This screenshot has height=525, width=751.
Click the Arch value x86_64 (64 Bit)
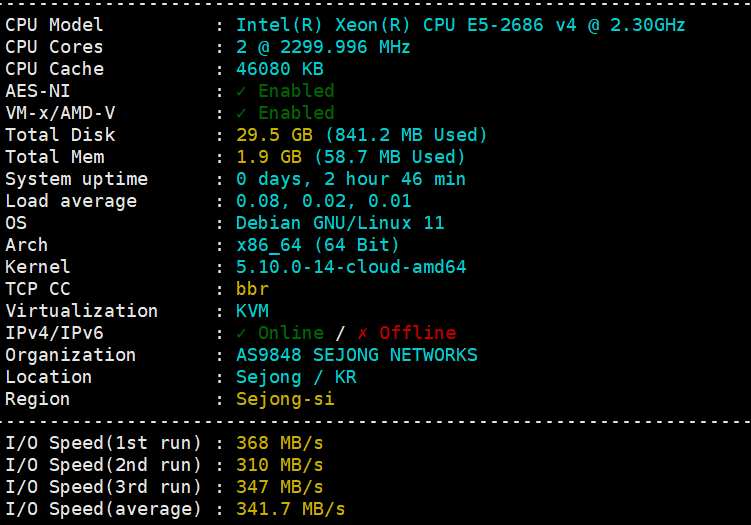point(318,245)
